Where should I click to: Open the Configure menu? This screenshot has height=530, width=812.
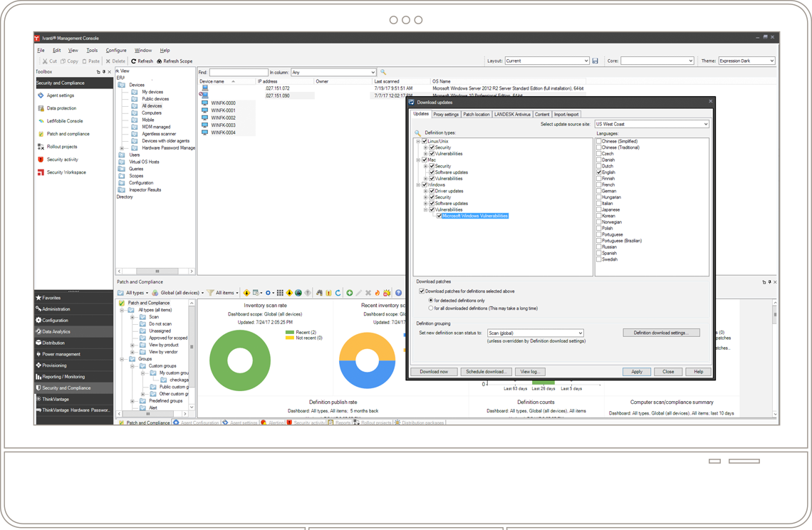tap(116, 51)
